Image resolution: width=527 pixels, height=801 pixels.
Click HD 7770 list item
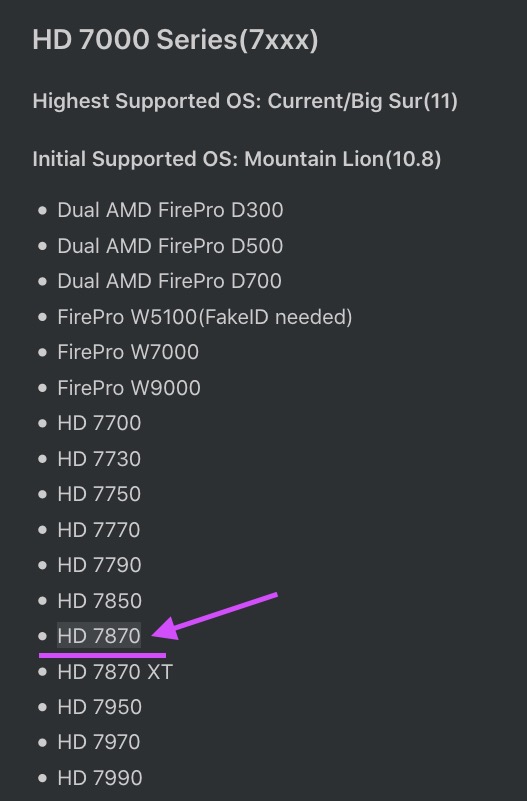pyautogui.click(x=99, y=530)
